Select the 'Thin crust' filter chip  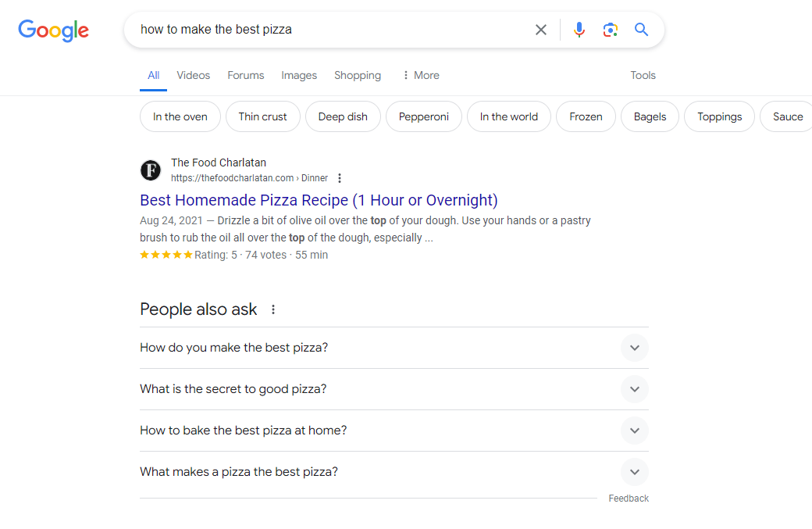[262, 116]
